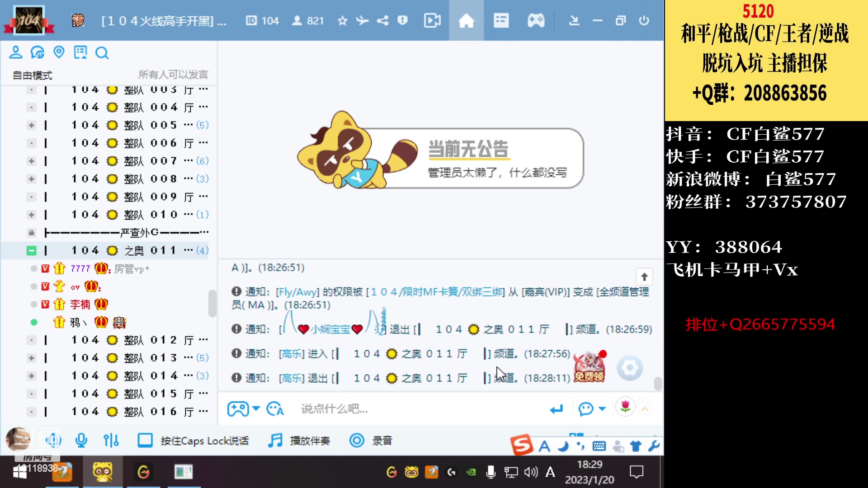This screenshot has height=488, width=868.
Task: Expand 整队 013 sub-channel
Action: pos(31,358)
